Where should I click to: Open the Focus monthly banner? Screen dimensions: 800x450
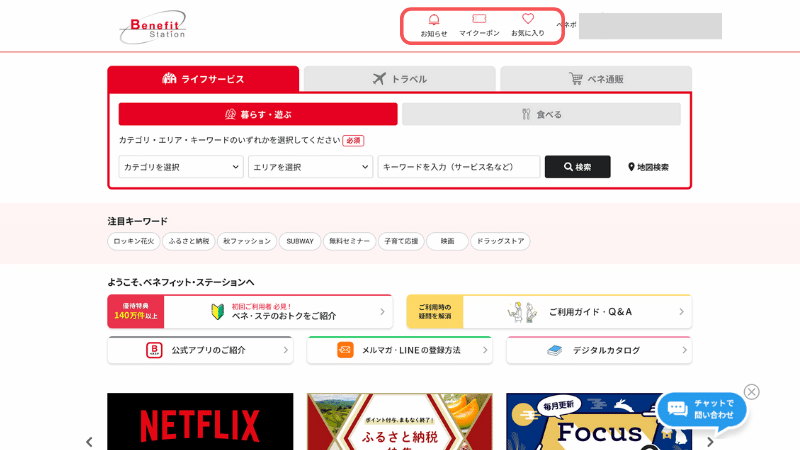[599, 421]
